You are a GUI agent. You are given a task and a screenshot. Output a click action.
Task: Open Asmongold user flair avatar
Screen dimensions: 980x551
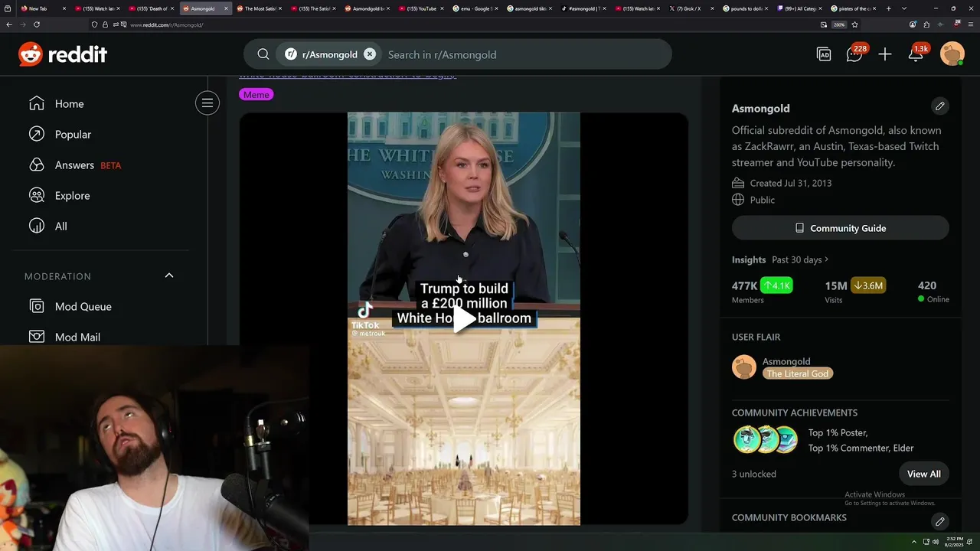click(744, 367)
